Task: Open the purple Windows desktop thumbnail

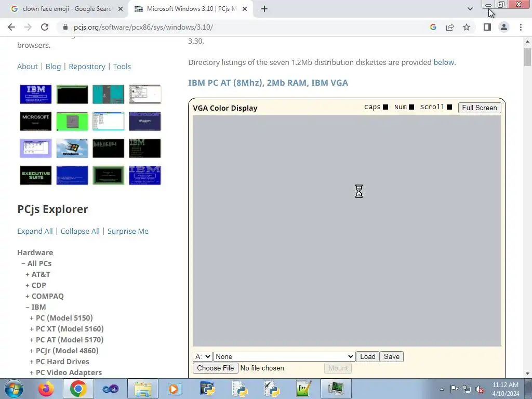Action: pyautogui.click(x=36, y=148)
